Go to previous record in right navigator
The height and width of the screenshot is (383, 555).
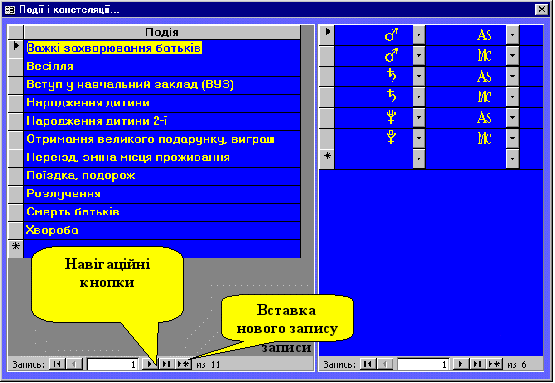click(x=385, y=364)
